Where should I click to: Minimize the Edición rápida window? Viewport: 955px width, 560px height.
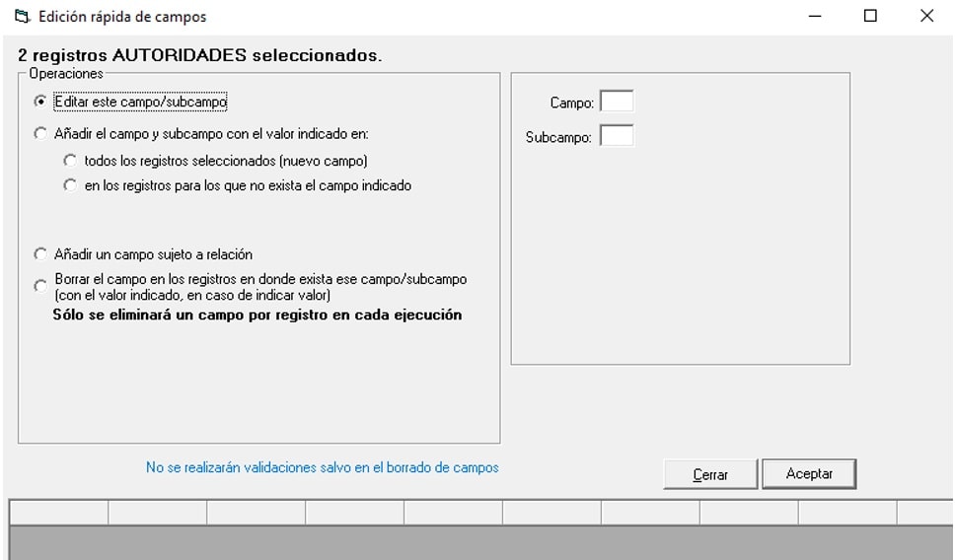tap(815, 17)
